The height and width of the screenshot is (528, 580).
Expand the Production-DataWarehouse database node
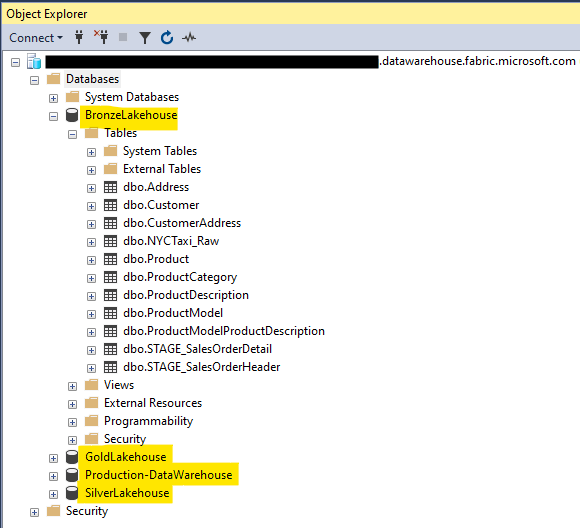pyautogui.click(x=53, y=476)
